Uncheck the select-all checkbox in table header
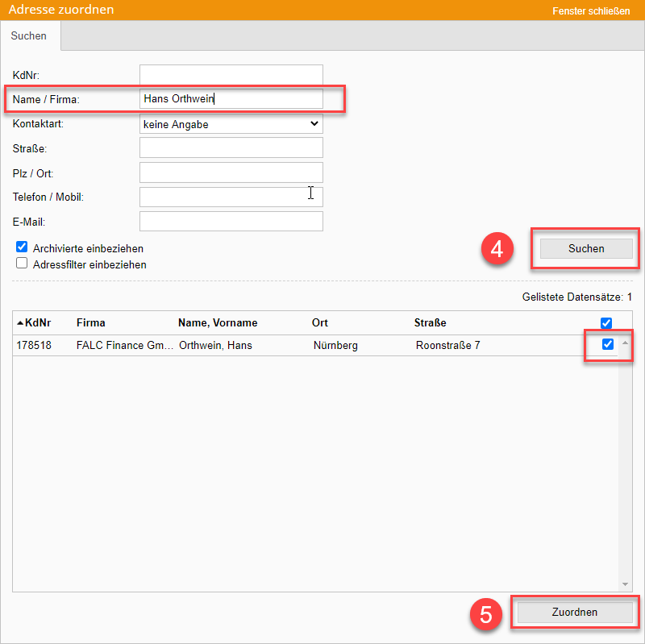The height and width of the screenshot is (644, 645). [606, 323]
